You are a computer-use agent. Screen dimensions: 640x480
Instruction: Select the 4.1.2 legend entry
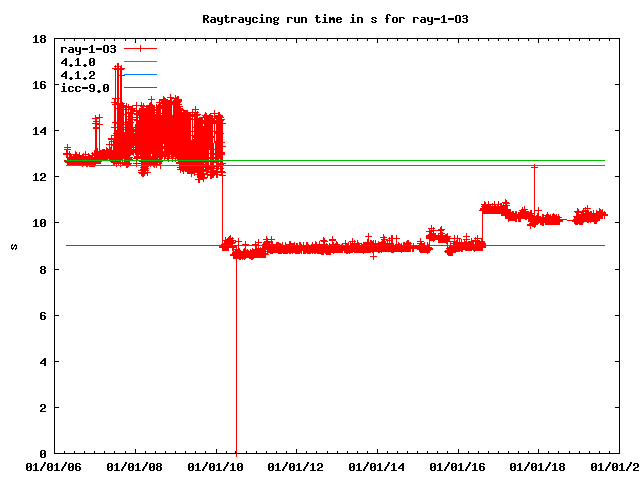pyautogui.click(x=78, y=75)
